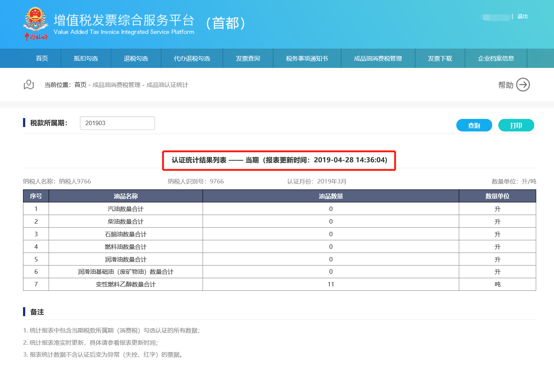Click quantity 0 in 汽油数量合计 row

point(331,209)
